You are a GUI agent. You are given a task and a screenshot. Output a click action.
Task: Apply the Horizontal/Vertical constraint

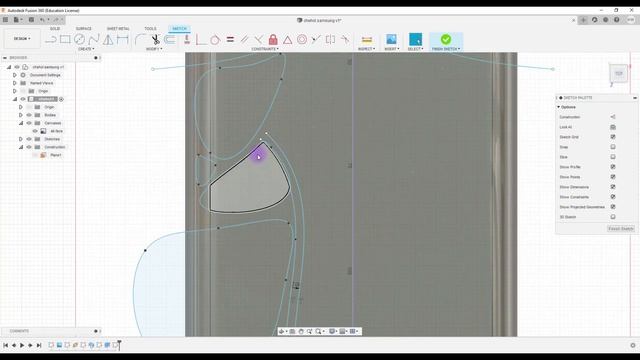point(187,40)
